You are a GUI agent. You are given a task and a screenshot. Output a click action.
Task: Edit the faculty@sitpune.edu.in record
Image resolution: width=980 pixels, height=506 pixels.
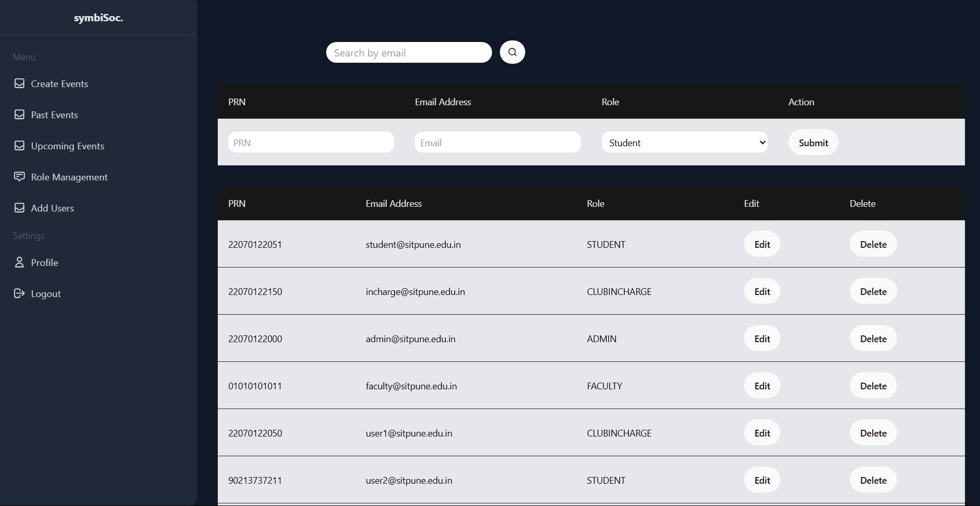(x=762, y=386)
